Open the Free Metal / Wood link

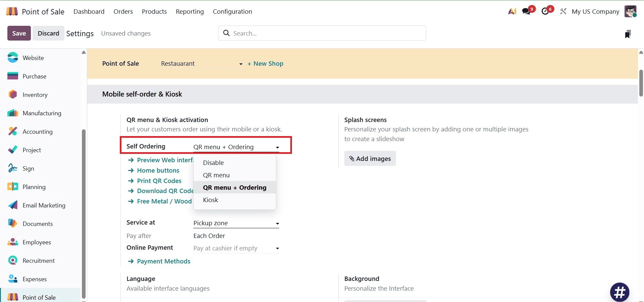pos(160,201)
